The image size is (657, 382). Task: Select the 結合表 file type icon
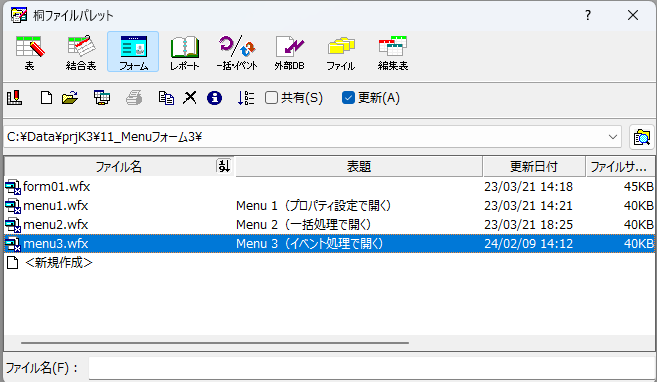[81, 52]
